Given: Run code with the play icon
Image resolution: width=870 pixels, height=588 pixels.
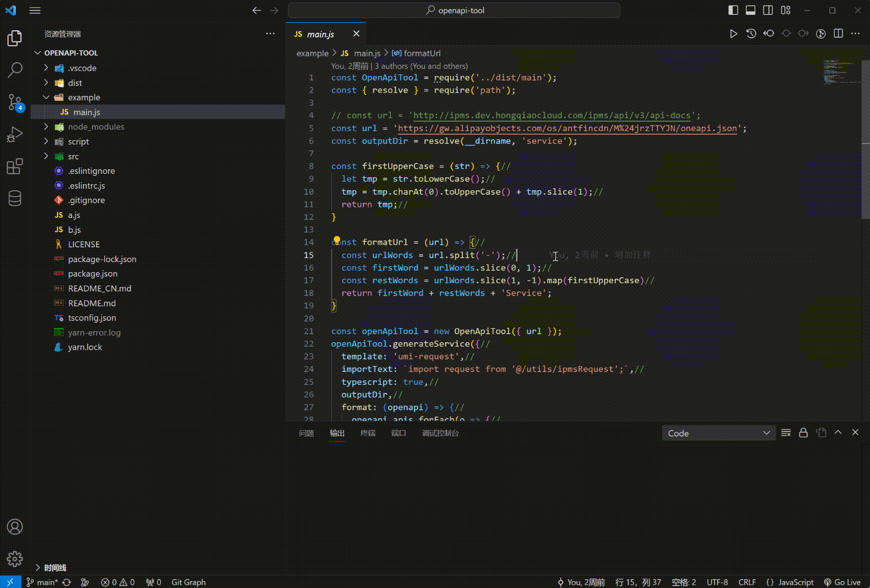Looking at the screenshot, I should click(733, 34).
